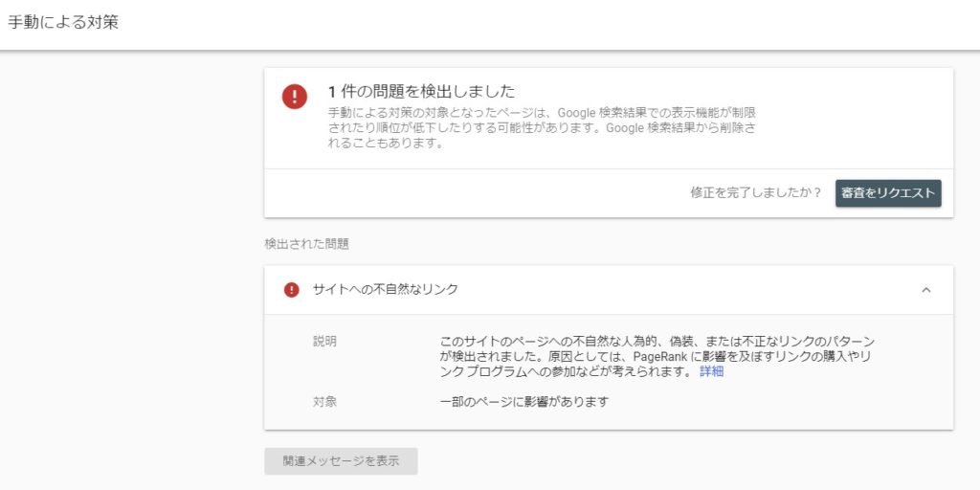This screenshot has height=490, width=980.
Task: Click the 修正を完了しましたか？ prompt text
Action: pyautogui.click(x=756, y=192)
